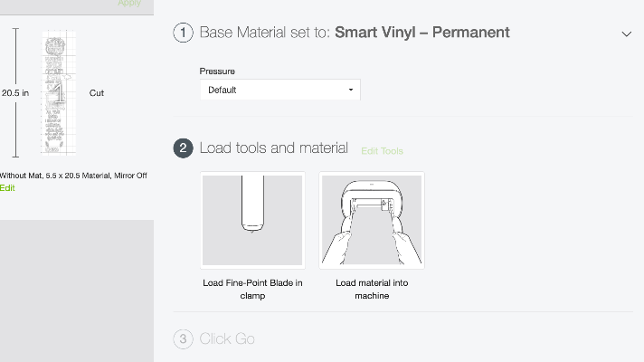Click the Edit Tools link
This screenshot has height=362, width=644.
382,151
